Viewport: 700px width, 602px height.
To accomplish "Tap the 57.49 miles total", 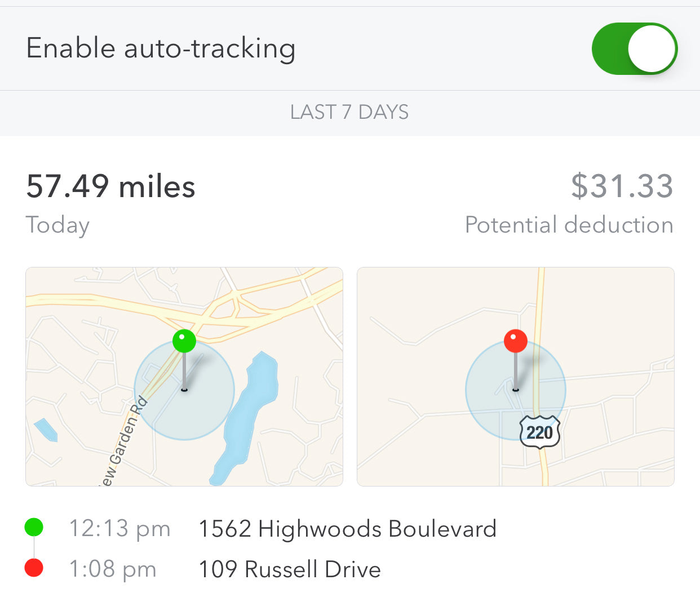I will coord(110,186).
